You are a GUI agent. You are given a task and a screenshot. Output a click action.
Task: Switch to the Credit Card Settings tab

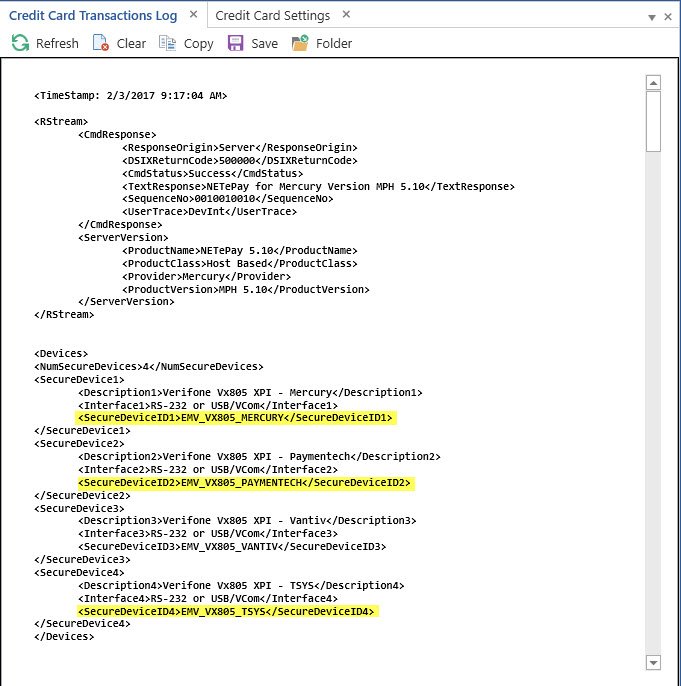click(x=272, y=15)
